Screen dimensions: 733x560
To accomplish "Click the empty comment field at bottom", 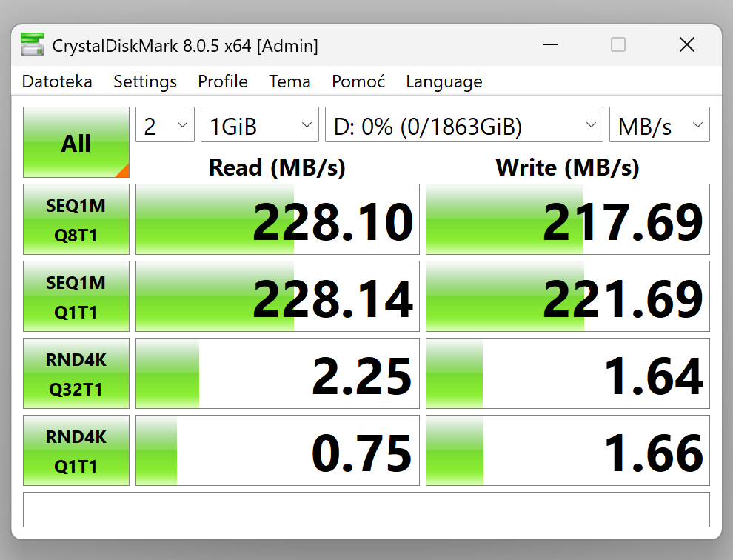I will pyautogui.click(x=366, y=510).
